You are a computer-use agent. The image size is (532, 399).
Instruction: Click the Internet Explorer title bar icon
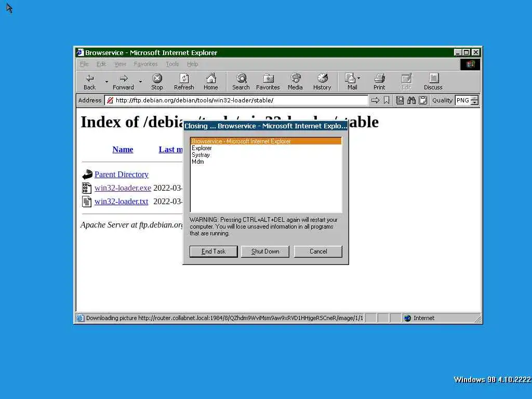80,52
